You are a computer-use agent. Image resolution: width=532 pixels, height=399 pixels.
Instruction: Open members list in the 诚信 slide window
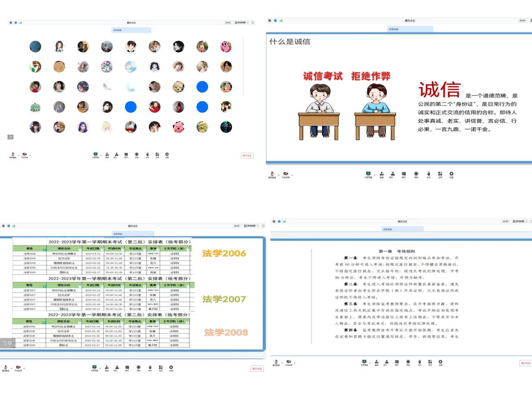pos(393,174)
